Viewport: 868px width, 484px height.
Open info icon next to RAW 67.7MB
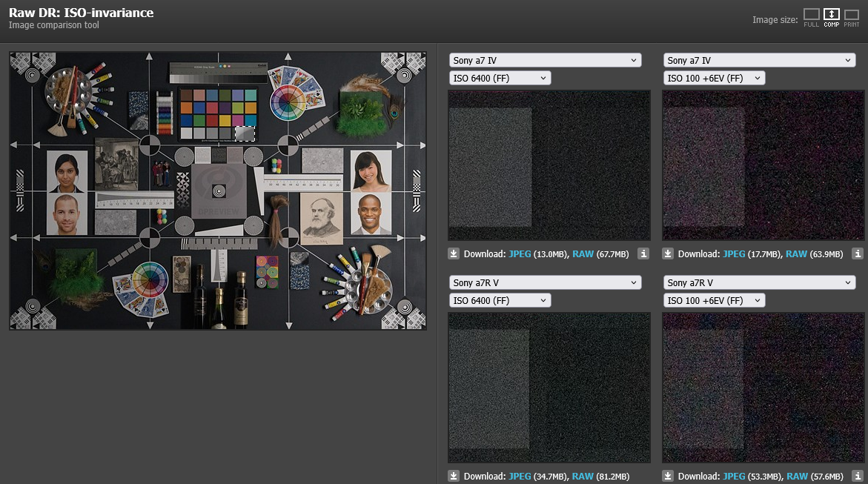643,253
